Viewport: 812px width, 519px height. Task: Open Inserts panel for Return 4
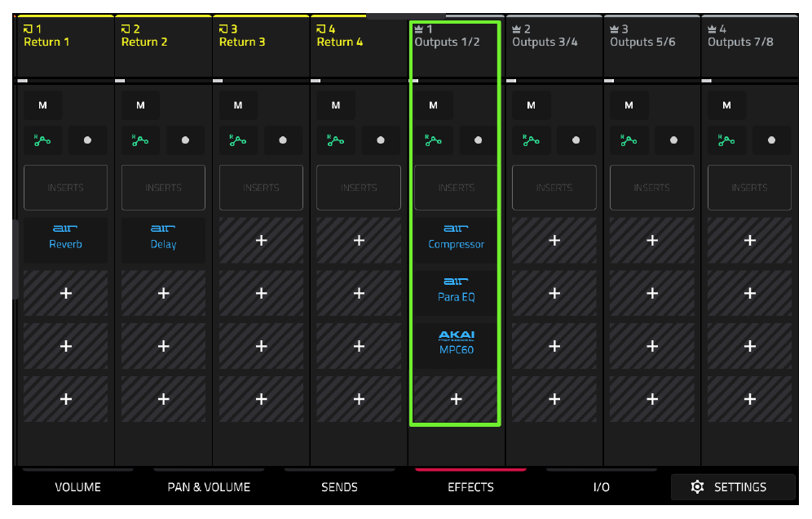[359, 188]
